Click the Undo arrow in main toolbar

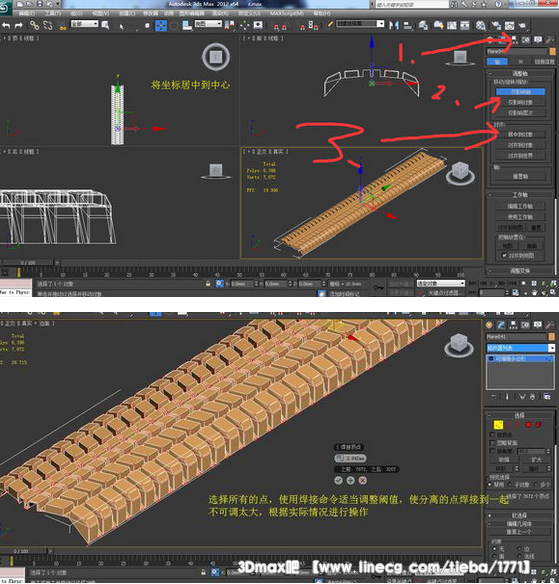(x=6, y=25)
